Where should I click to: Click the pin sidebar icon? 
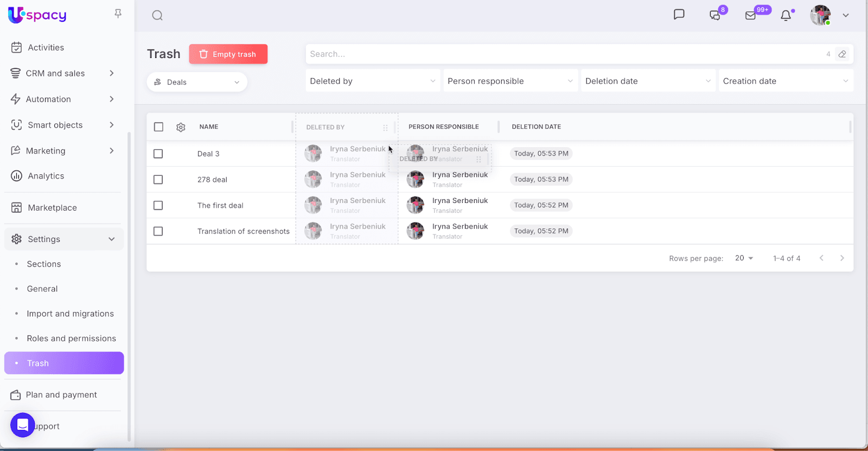(x=118, y=14)
